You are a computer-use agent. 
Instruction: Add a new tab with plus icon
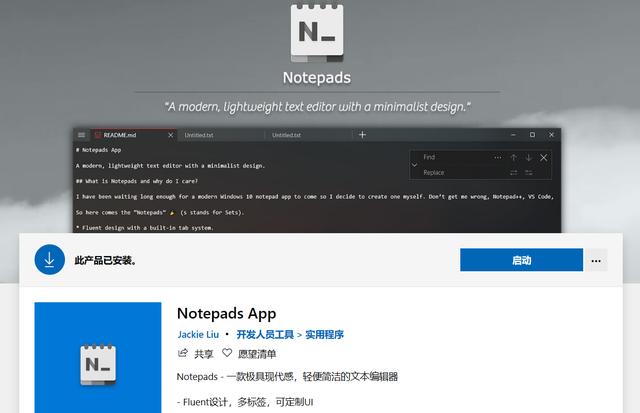pyautogui.click(x=362, y=135)
